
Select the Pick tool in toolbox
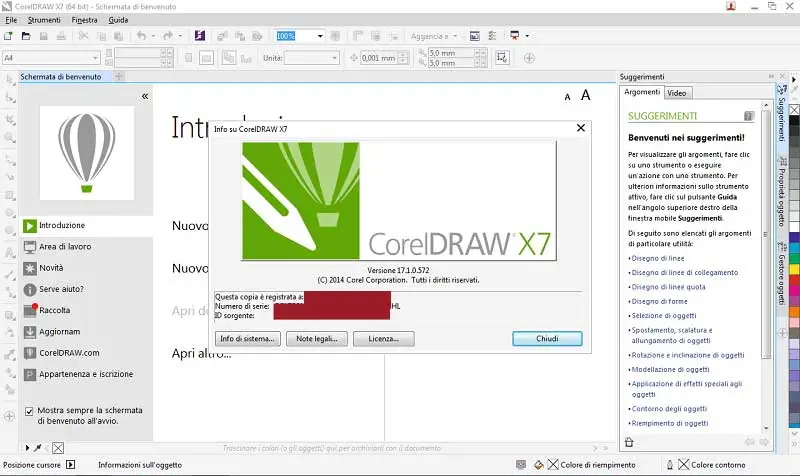(10, 79)
